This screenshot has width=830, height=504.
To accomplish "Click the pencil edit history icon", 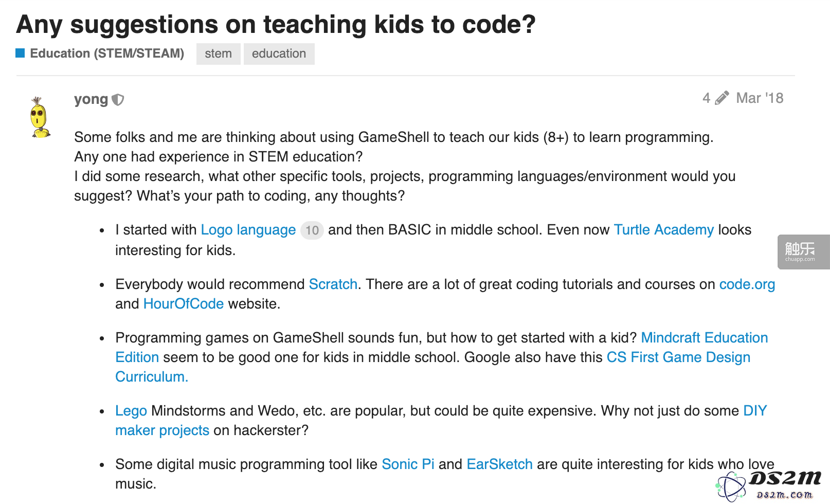I will point(721,98).
